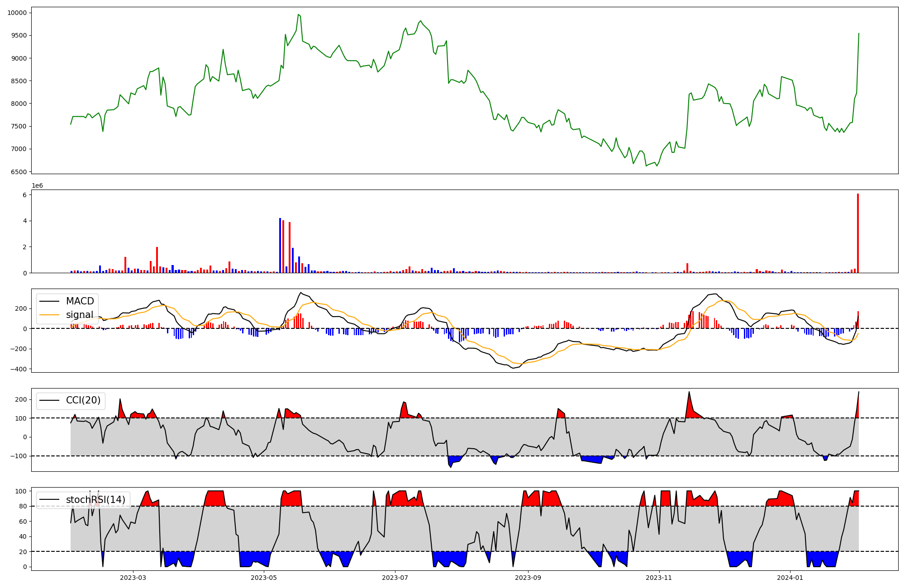Click the 80 label on stochRSI axis
This screenshot has height=588, width=905.
click(x=23, y=506)
